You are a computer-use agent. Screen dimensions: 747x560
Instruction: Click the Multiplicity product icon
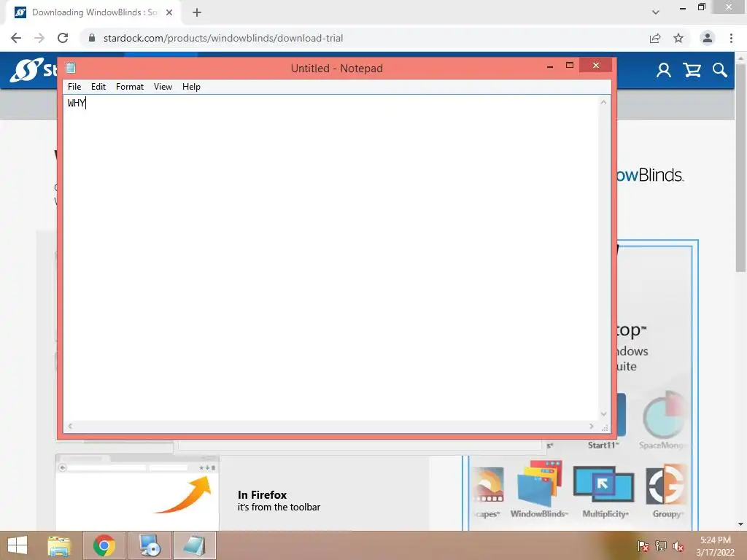(x=603, y=484)
